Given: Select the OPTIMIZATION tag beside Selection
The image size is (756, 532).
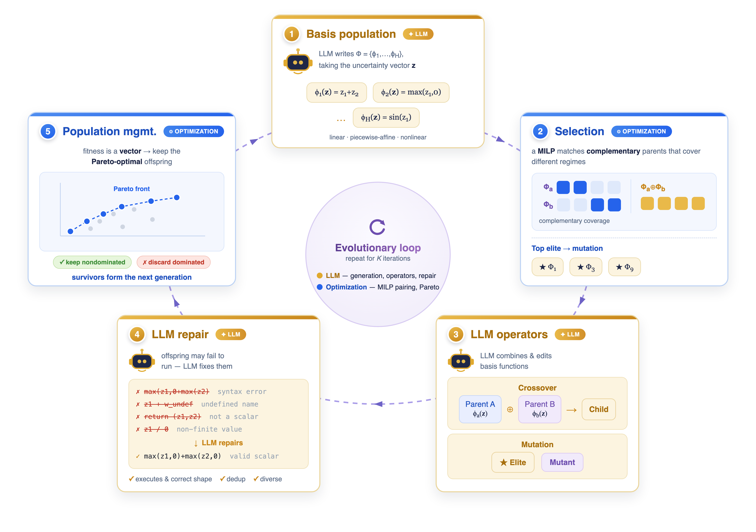Looking at the screenshot, I should [641, 131].
